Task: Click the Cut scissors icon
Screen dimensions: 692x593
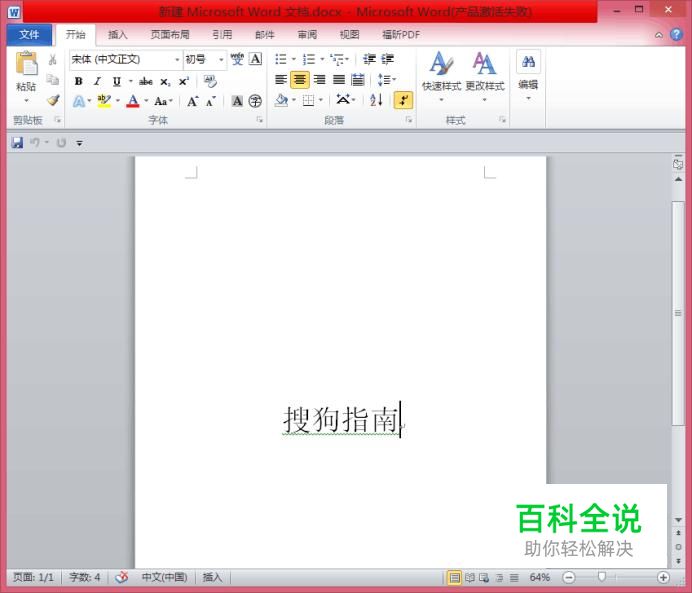Action: pyautogui.click(x=53, y=60)
